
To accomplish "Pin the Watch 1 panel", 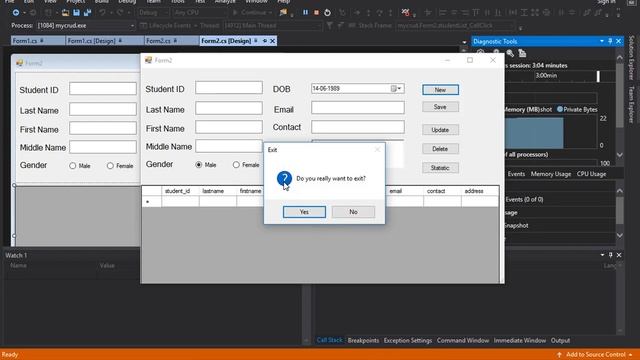I will point(611,255).
